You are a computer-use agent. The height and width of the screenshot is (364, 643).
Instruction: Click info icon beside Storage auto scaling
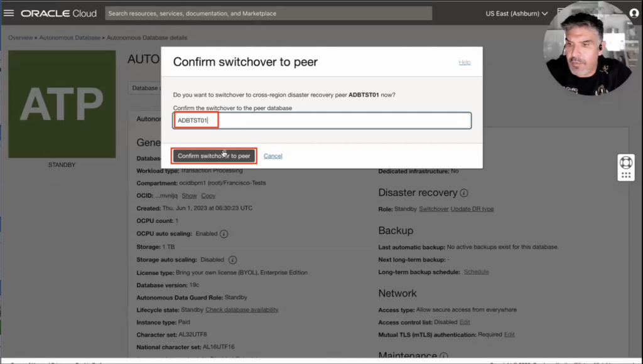coord(232,259)
